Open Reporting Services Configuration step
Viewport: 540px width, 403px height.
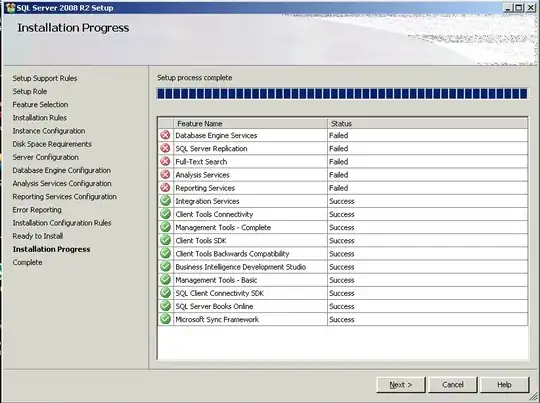(65, 196)
